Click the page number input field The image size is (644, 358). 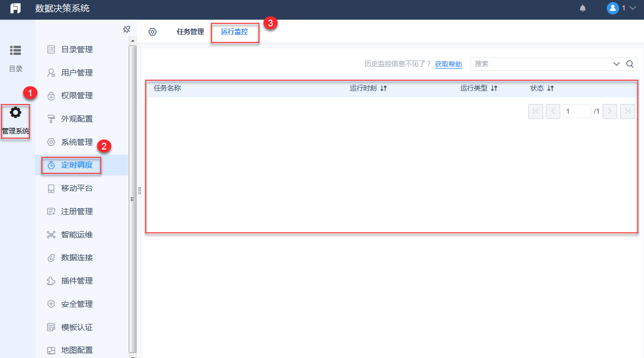coord(577,111)
